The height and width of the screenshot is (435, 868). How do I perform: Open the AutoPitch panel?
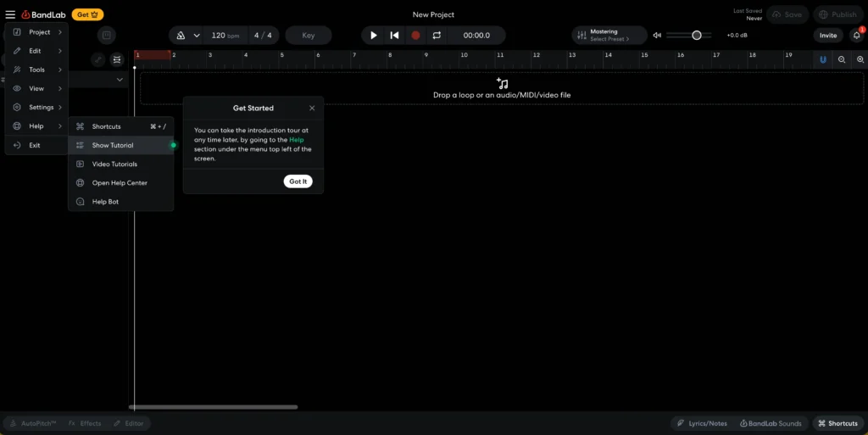pos(33,423)
